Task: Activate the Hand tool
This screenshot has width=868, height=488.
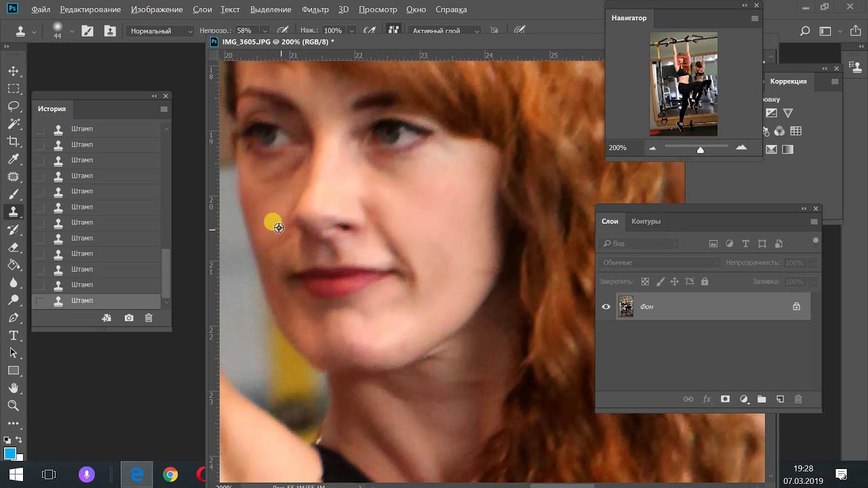Action: tap(13, 388)
